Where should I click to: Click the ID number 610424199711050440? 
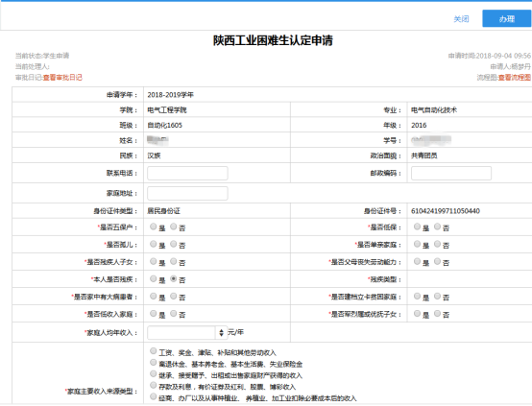point(446,211)
